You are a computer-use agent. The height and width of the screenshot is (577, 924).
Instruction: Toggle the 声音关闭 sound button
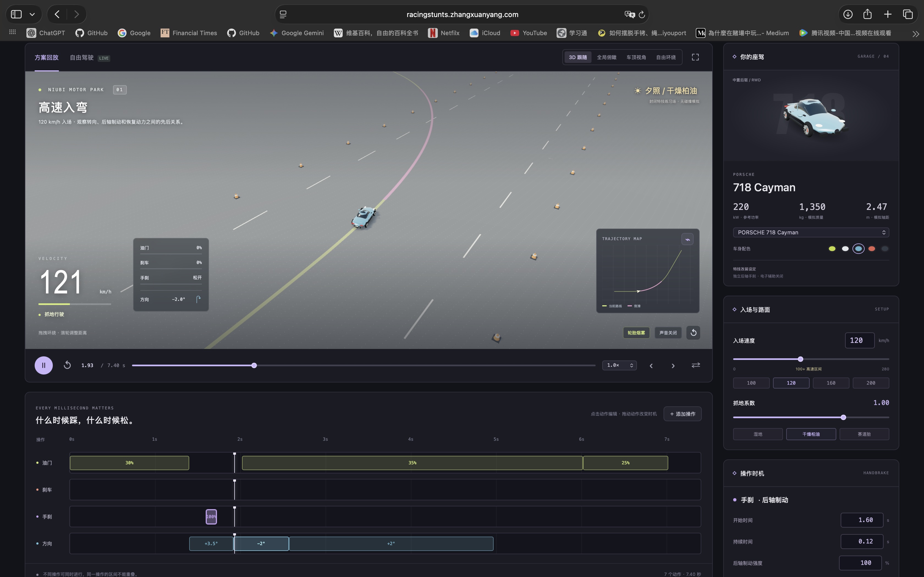pyautogui.click(x=668, y=333)
